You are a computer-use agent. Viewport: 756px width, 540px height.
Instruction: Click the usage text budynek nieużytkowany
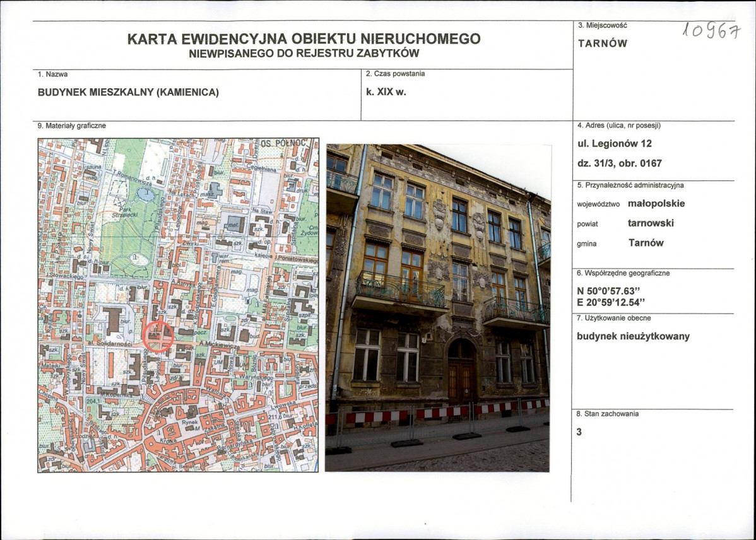click(x=633, y=336)
